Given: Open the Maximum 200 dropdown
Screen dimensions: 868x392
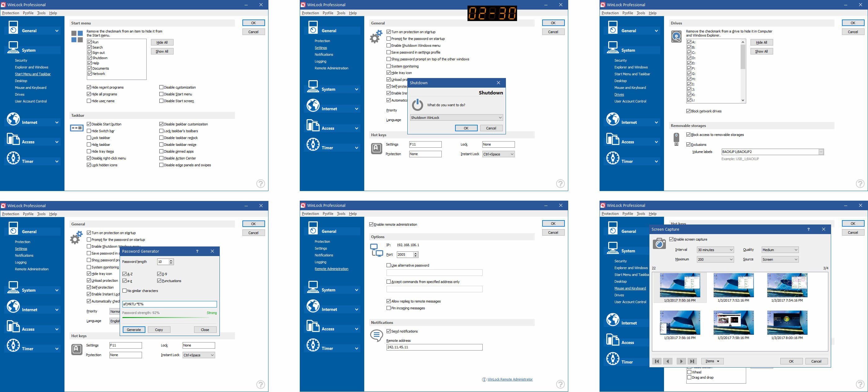Looking at the screenshot, I should click(715, 259).
